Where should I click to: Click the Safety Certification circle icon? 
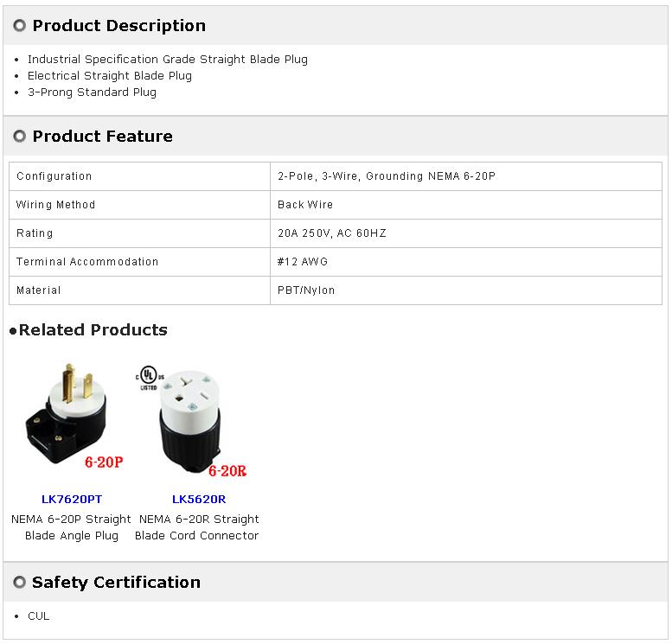20,583
